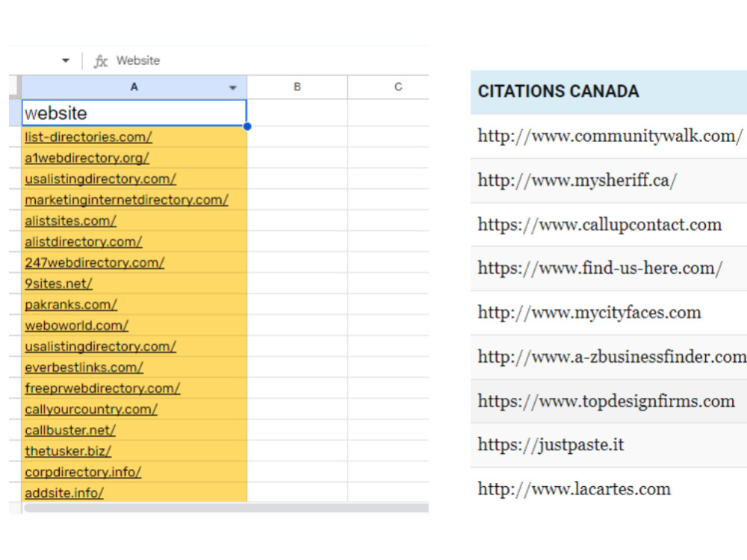747x560 pixels.
Task: Click http://www.a-zbusinessfinder.com entry
Action: point(612,357)
